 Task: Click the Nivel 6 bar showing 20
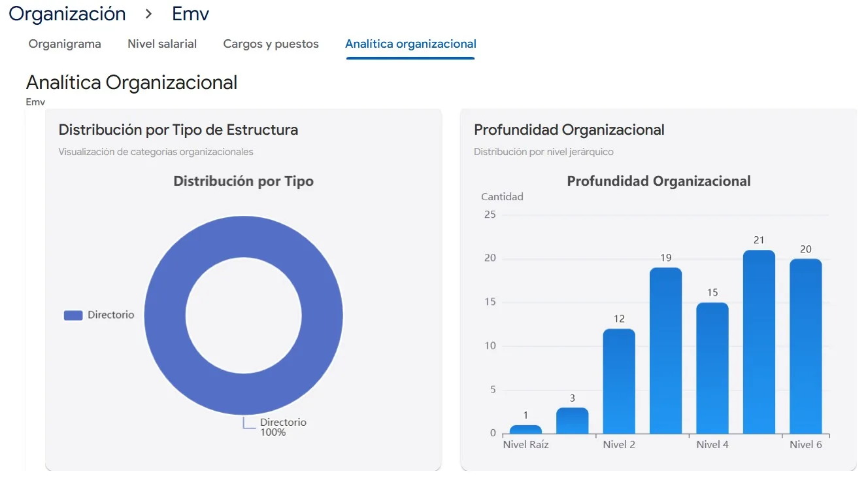805,347
